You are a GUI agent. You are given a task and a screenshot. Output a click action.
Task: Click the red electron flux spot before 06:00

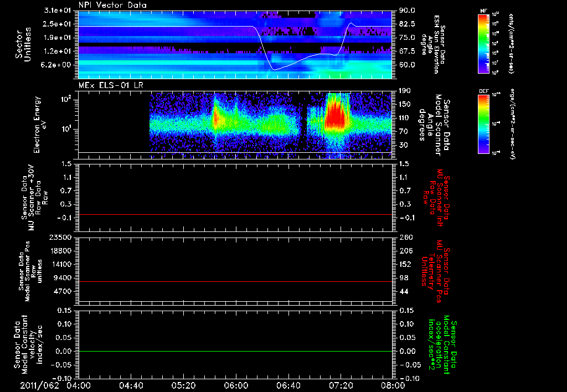[215, 117]
